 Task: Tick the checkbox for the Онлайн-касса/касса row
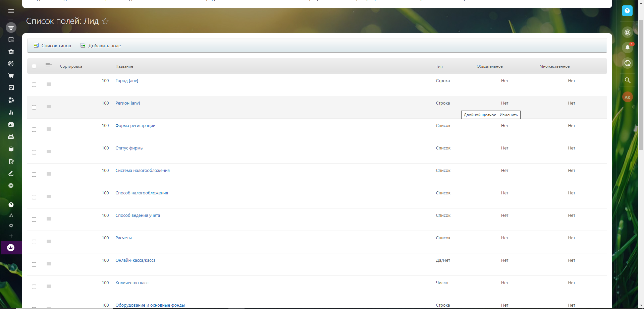[34, 264]
